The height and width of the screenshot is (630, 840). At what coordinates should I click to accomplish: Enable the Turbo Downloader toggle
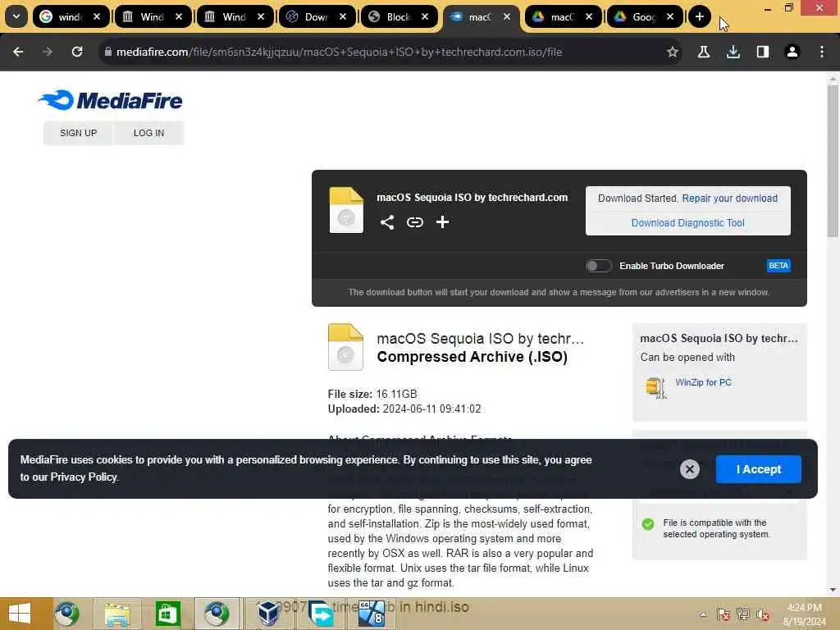(x=598, y=266)
